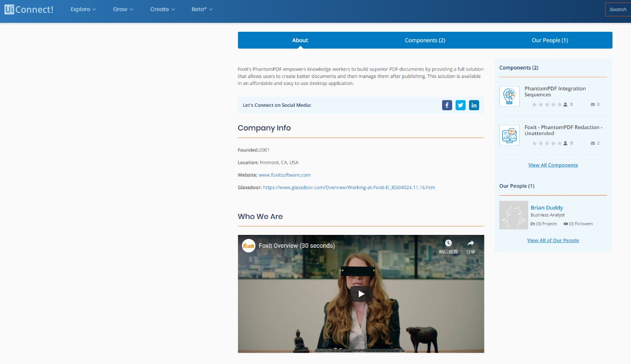
Task: Share on Twitter via social icon
Action: 461,105
